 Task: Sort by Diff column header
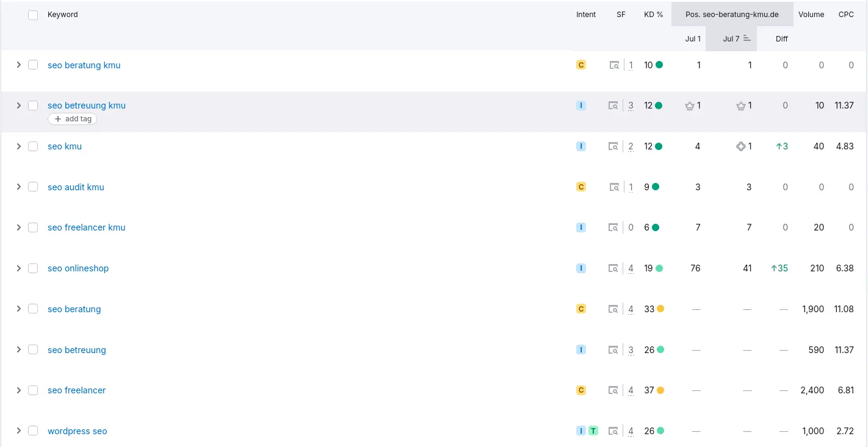point(782,38)
